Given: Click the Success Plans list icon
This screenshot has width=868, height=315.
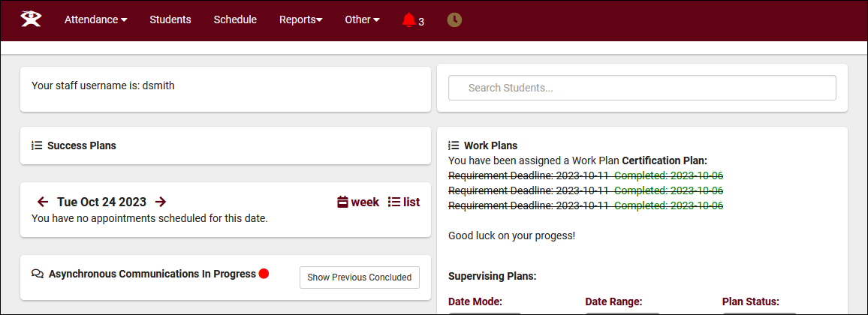Looking at the screenshot, I should pos(37,145).
